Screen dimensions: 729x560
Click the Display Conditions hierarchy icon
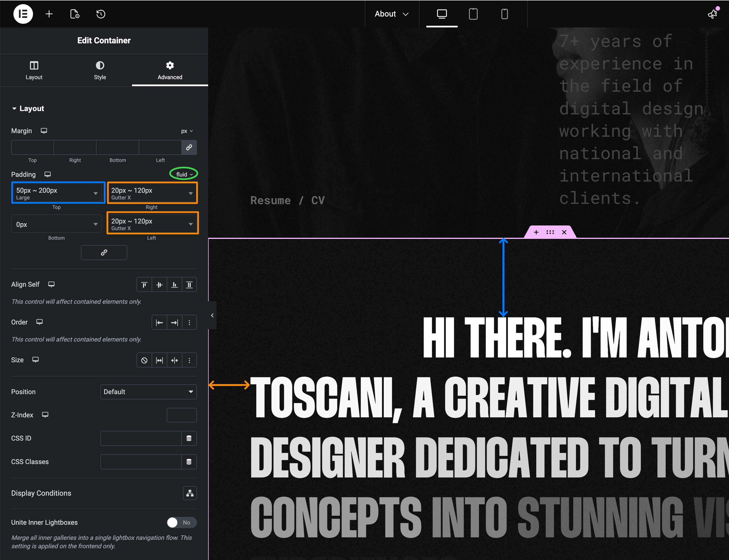coord(190,493)
